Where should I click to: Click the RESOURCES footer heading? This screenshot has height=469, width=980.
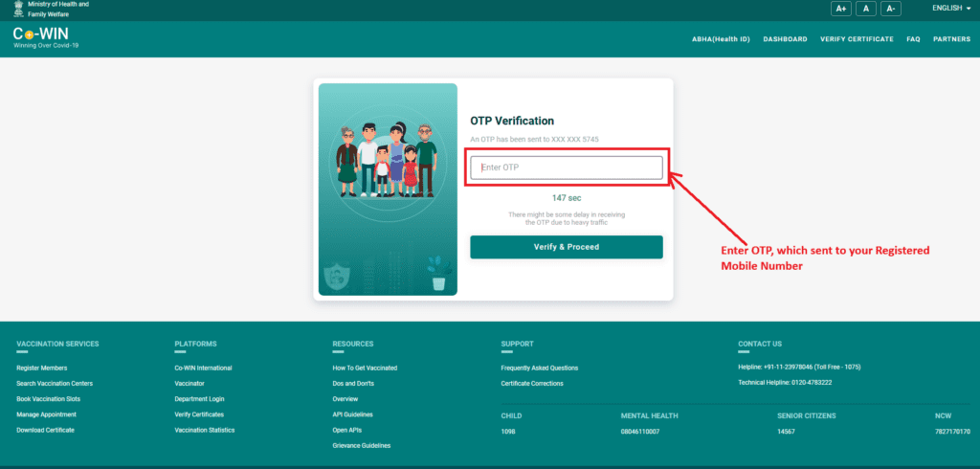click(352, 344)
